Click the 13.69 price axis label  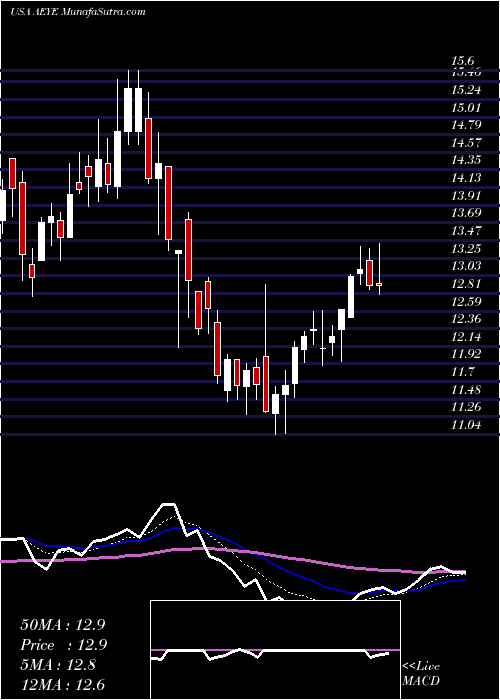click(x=466, y=213)
